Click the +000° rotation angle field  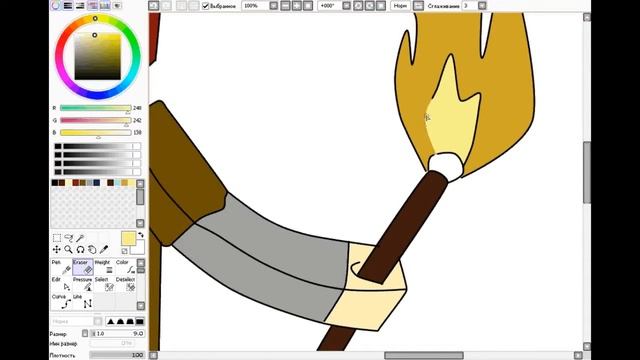pos(329,6)
